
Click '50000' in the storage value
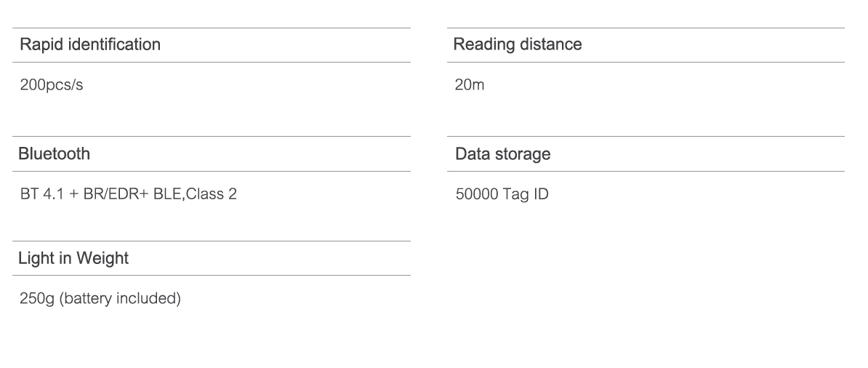(477, 194)
